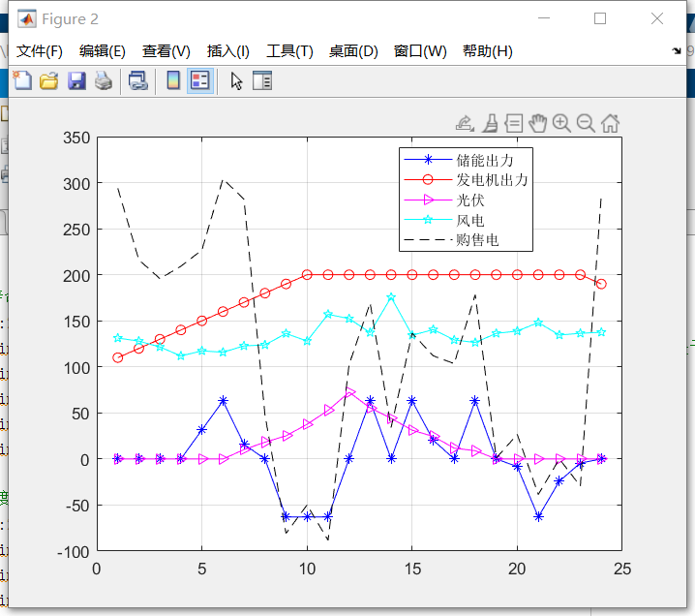
Task: Open the 插入(I) menu
Action: coord(227,51)
